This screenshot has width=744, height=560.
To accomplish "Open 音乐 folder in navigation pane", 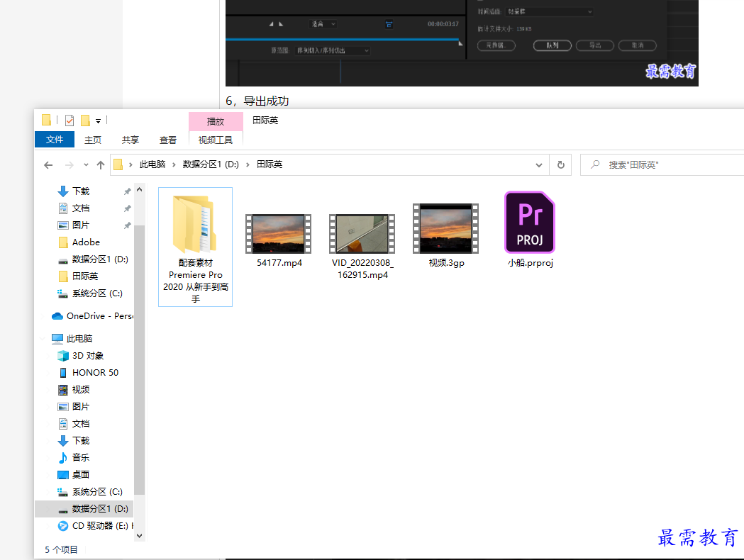I will [x=81, y=458].
